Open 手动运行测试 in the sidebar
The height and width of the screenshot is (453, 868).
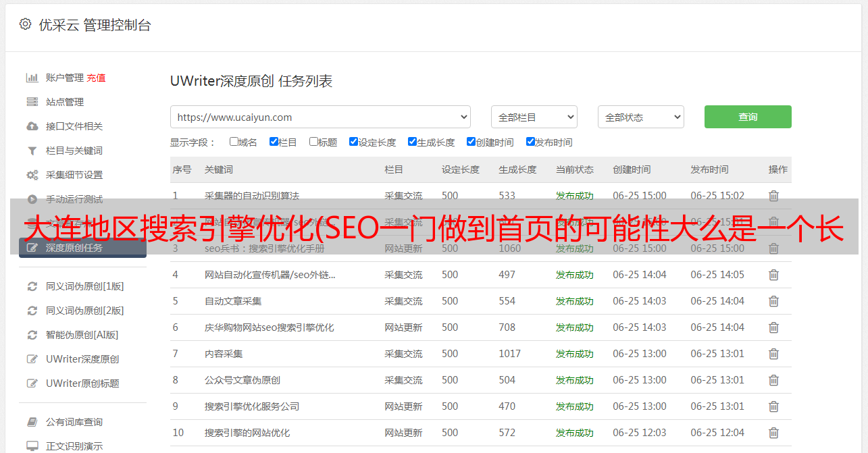(74, 199)
